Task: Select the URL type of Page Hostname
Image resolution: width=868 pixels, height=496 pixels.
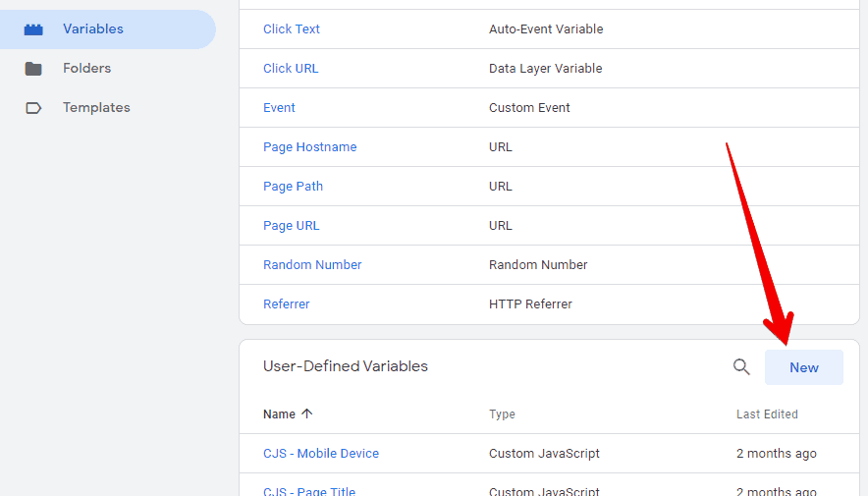Action: pos(501,147)
